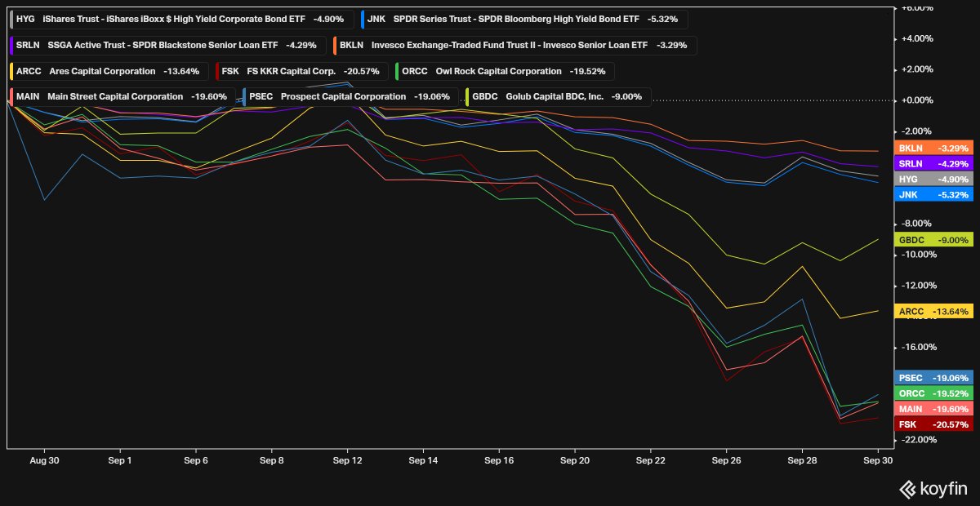Click the +4.00% y-axis label
The height and width of the screenshot is (506, 980).
coord(916,38)
